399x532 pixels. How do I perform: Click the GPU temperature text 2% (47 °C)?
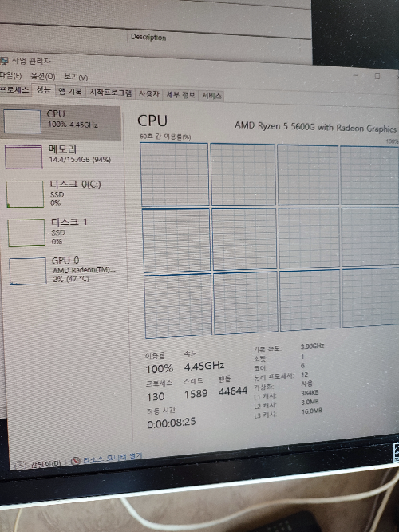[71, 279]
